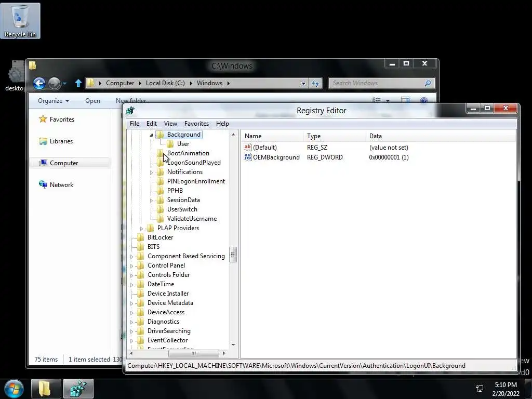Screen dimensions: 532x399
Task: Click the OEMBackground DWORD value icon
Action: click(248, 157)
